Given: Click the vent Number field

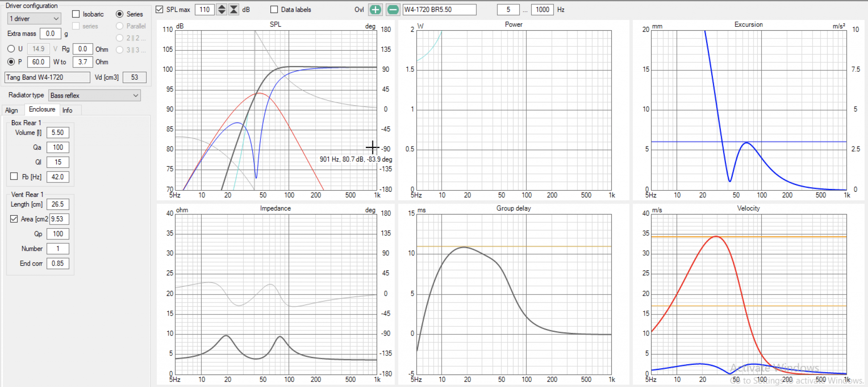Looking at the screenshot, I should coord(58,249).
